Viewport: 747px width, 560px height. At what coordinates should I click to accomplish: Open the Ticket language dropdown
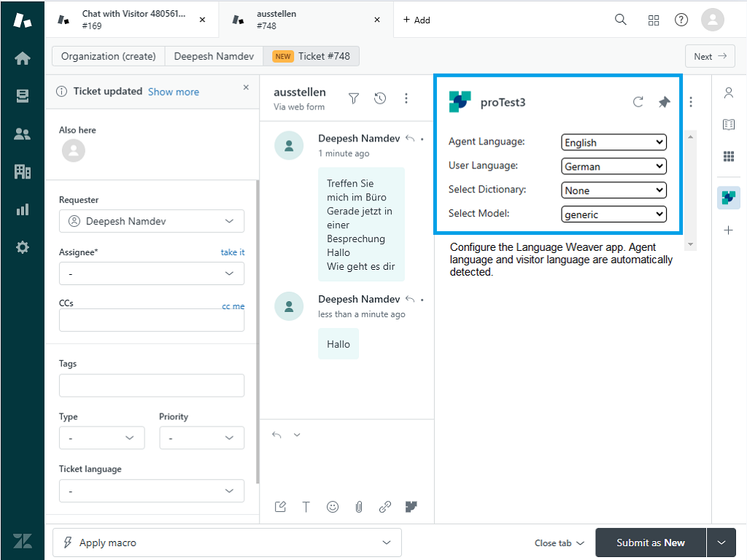[152, 491]
